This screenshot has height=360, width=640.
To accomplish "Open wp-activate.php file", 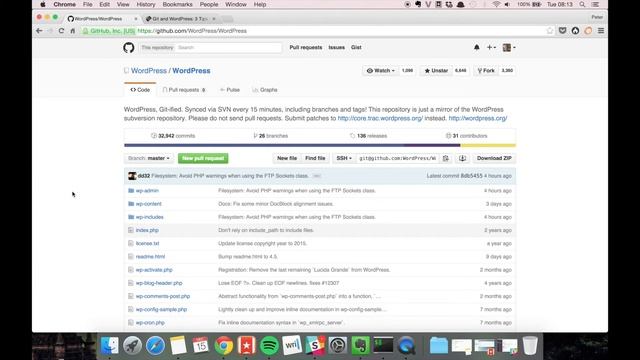I will point(154,270).
